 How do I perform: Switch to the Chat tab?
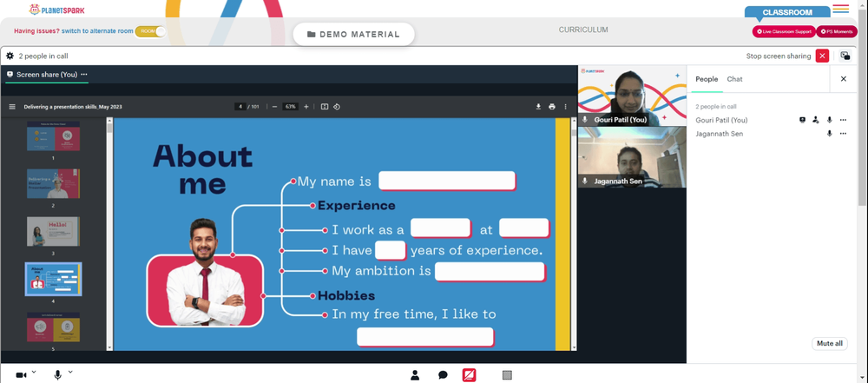734,79
